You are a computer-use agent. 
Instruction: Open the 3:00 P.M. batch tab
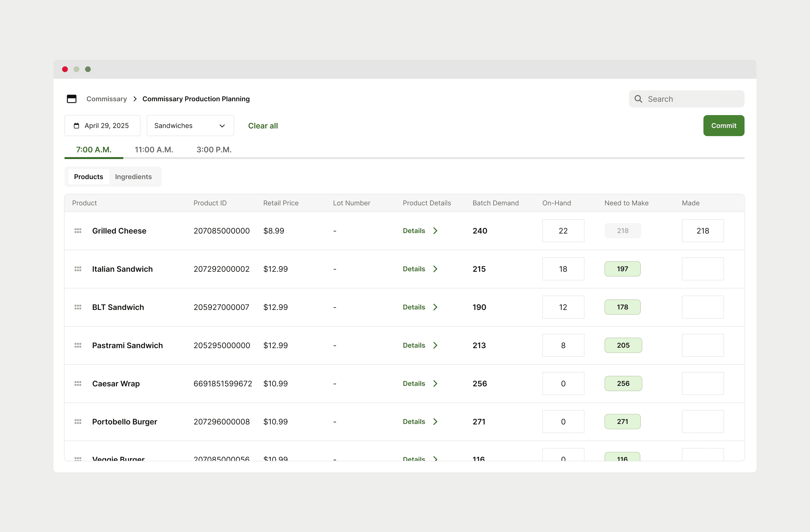(x=214, y=150)
